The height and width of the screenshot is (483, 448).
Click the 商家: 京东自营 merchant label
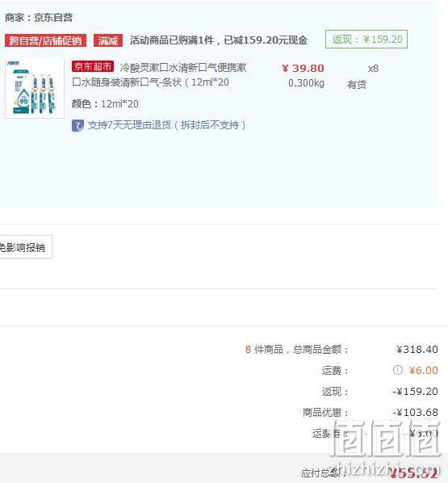point(39,18)
